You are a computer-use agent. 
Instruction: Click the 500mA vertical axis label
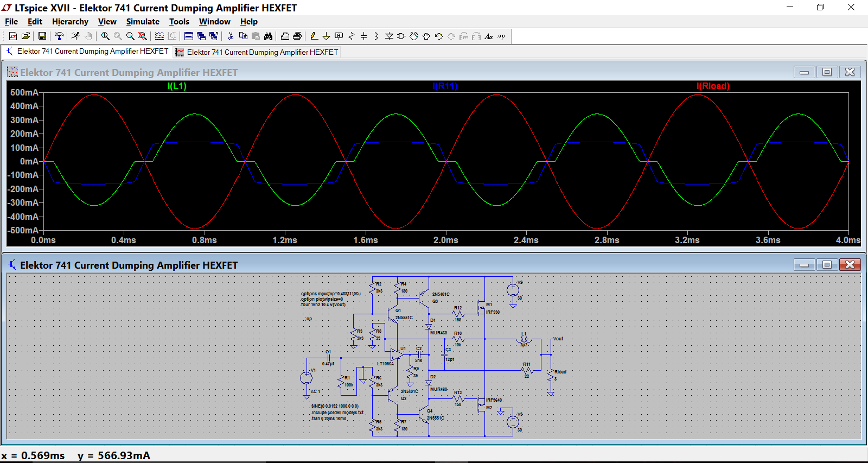[24, 92]
